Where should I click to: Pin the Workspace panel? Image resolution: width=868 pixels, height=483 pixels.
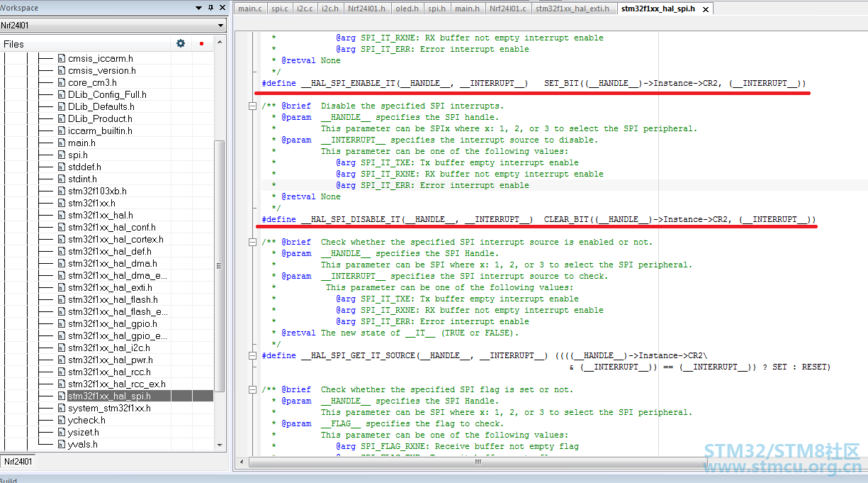point(210,8)
